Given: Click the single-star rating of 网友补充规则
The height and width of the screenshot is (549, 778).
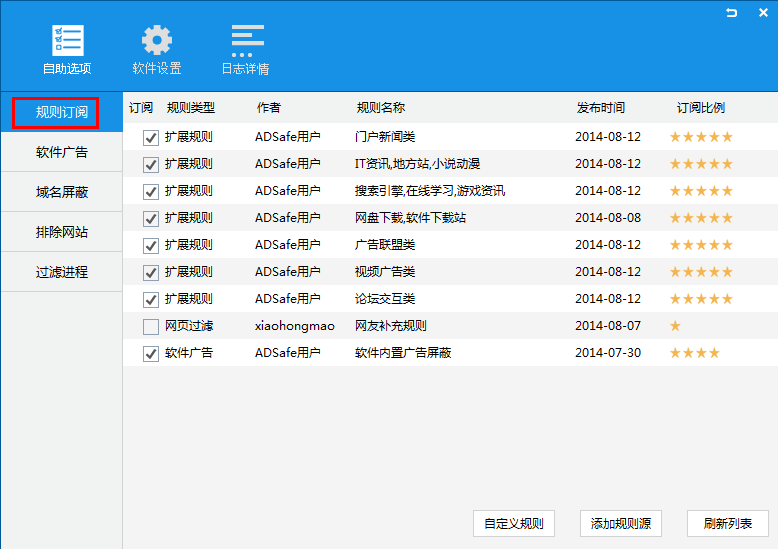Looking at the screenshot, I should 675,326.
